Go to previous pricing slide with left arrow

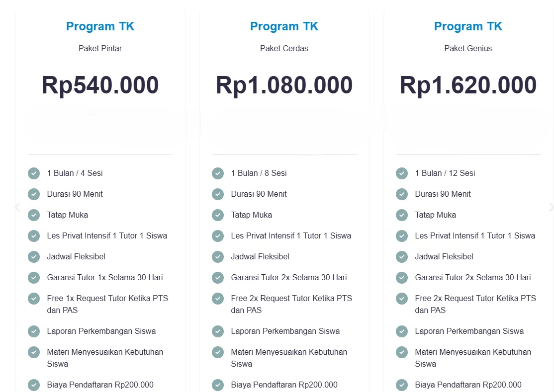(17, 207)
